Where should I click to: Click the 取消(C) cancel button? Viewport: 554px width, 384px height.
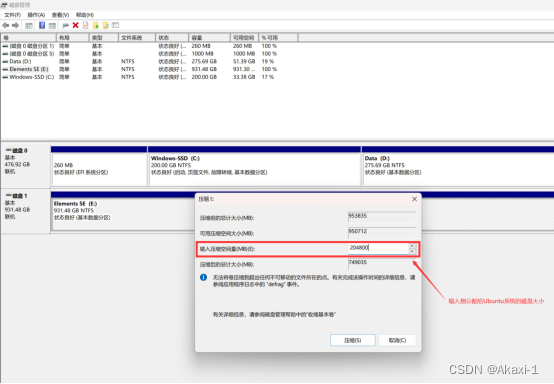397,340
